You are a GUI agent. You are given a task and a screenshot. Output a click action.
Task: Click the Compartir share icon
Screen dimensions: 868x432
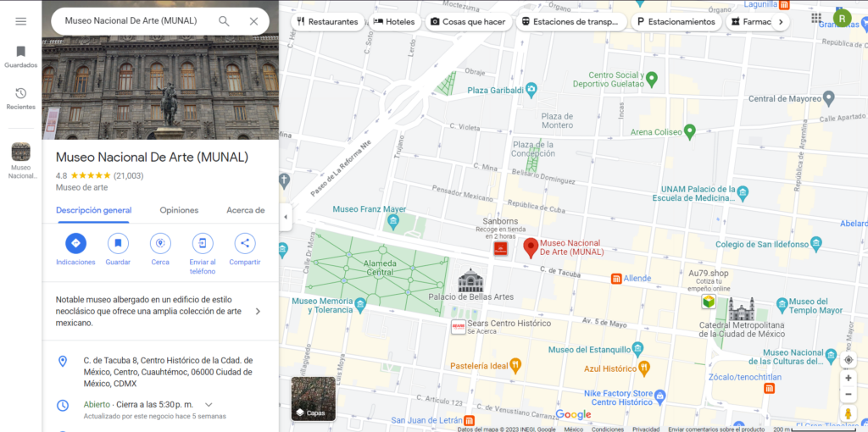pos(245,243)
